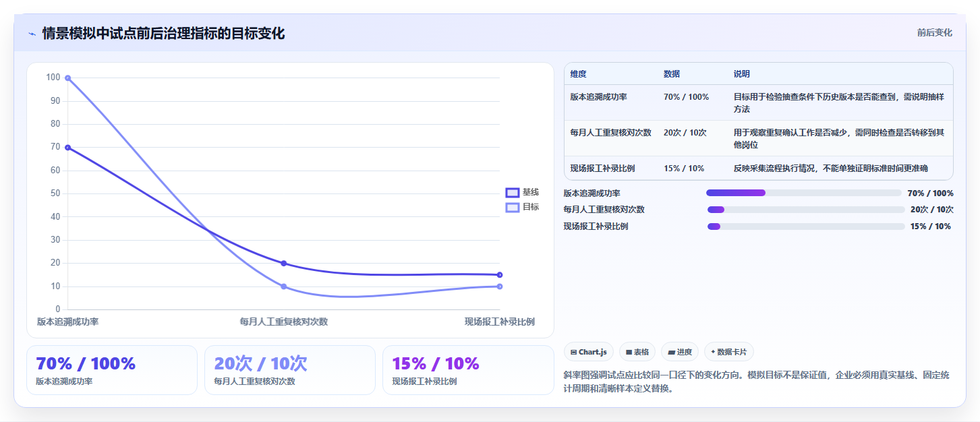Click the title 情景模拟中试点前后治理指标的目标变化
Viewport: 980px width, 422px height.
(x=163, y=34)
